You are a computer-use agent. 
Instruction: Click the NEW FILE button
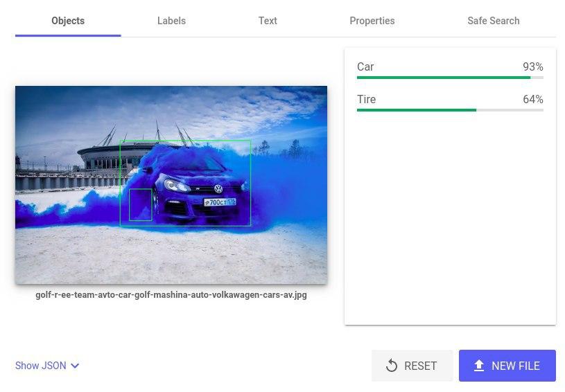507,366
